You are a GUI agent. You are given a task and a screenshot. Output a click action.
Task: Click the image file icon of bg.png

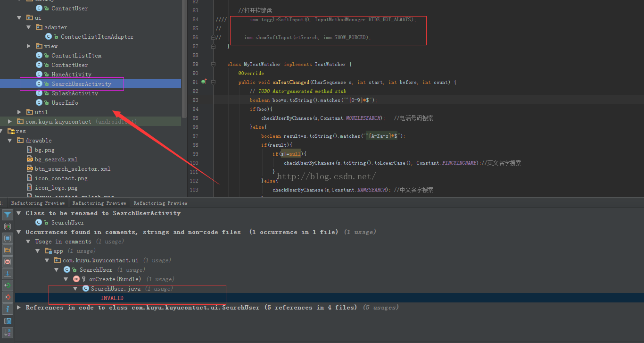(30, 150)
